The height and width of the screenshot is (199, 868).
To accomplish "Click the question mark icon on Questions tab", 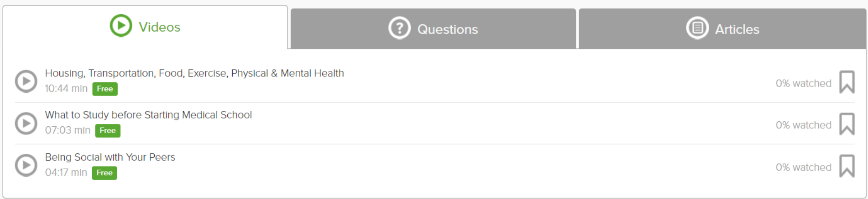I will tap(399, 28).
